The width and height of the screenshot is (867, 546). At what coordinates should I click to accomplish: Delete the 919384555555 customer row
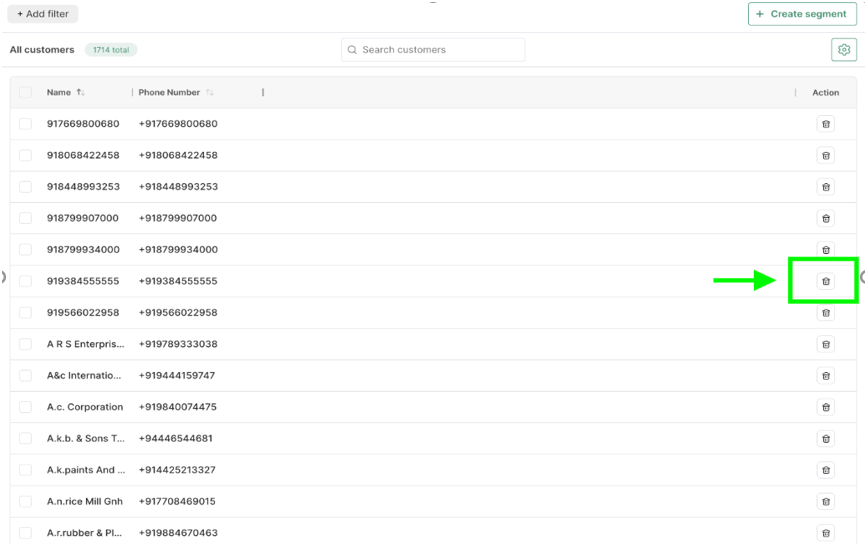(825, 281)
